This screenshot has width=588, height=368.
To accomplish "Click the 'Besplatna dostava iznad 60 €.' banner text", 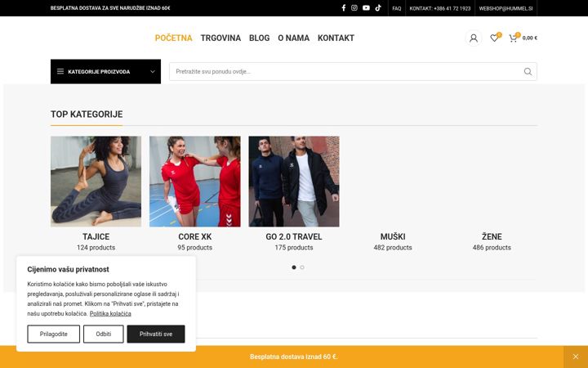I will [294, 357].
